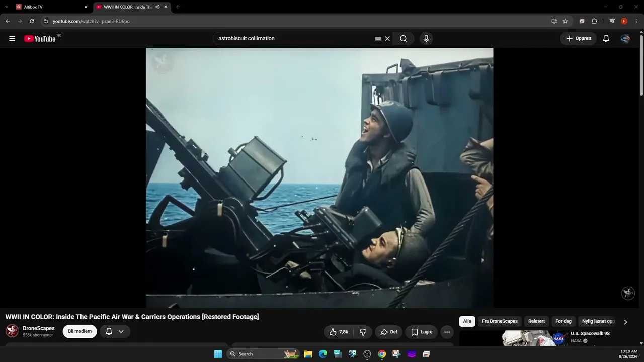Image resolution: width=644 pixels, height=362 pixels.
Task: Open the DroneScapes channel name link
Action: pos(39,328)
